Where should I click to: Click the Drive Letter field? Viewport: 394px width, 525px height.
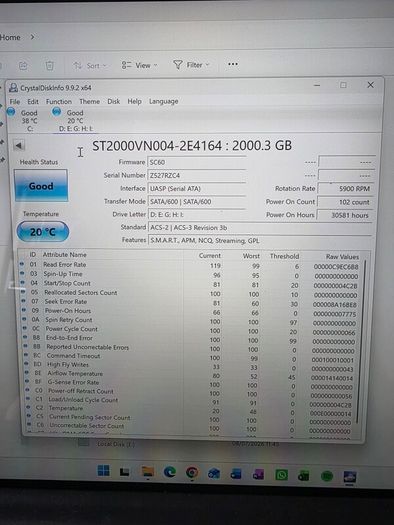196,215
